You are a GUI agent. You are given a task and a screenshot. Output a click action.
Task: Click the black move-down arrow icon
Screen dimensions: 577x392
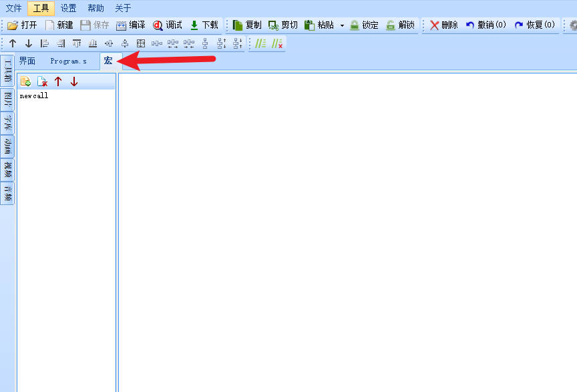click(x=28, y=43)
